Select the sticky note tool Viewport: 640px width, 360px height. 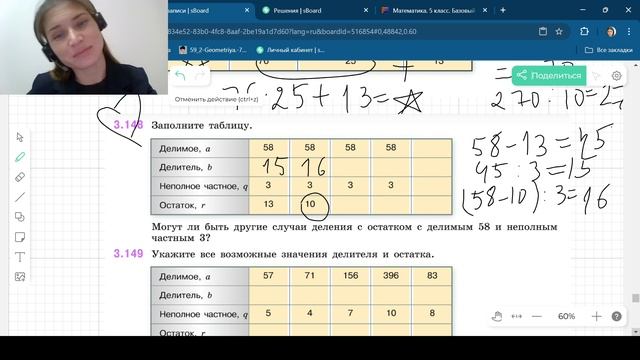(20, 237)
